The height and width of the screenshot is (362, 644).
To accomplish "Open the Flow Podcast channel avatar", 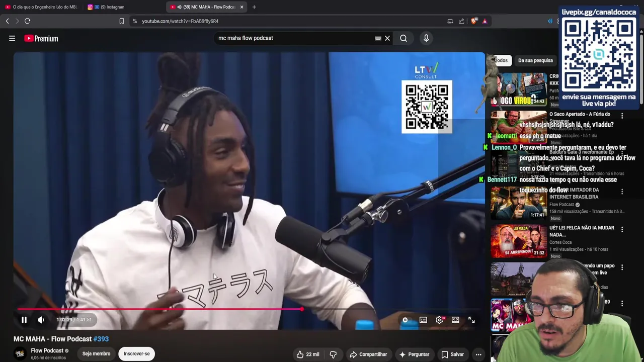I will (20, 354).
